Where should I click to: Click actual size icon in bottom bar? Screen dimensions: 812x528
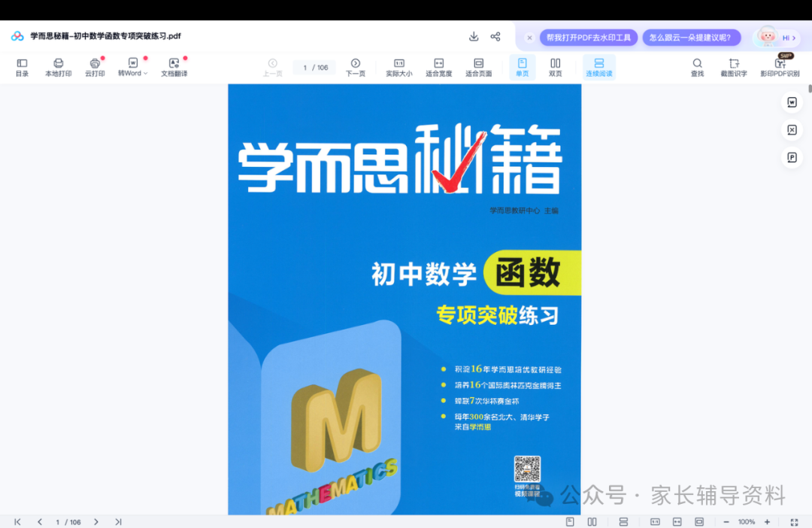pyautogui.click(x=655, y=522)
